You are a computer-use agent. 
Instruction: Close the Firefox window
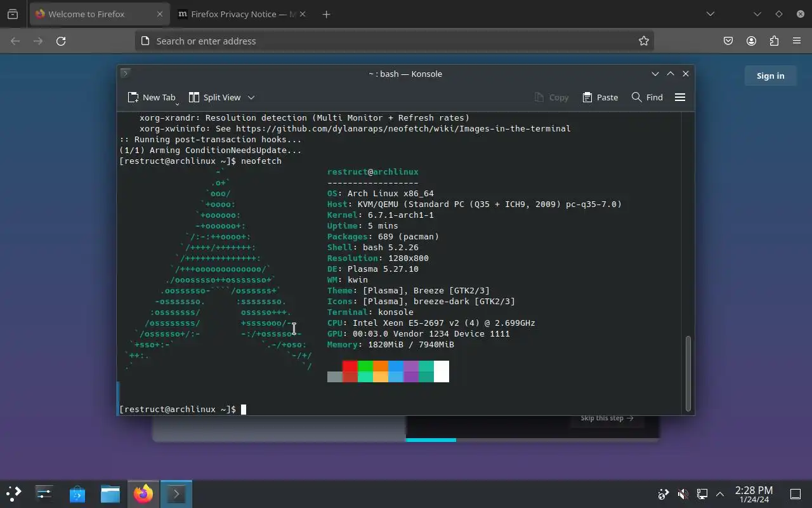click(801, 14)
